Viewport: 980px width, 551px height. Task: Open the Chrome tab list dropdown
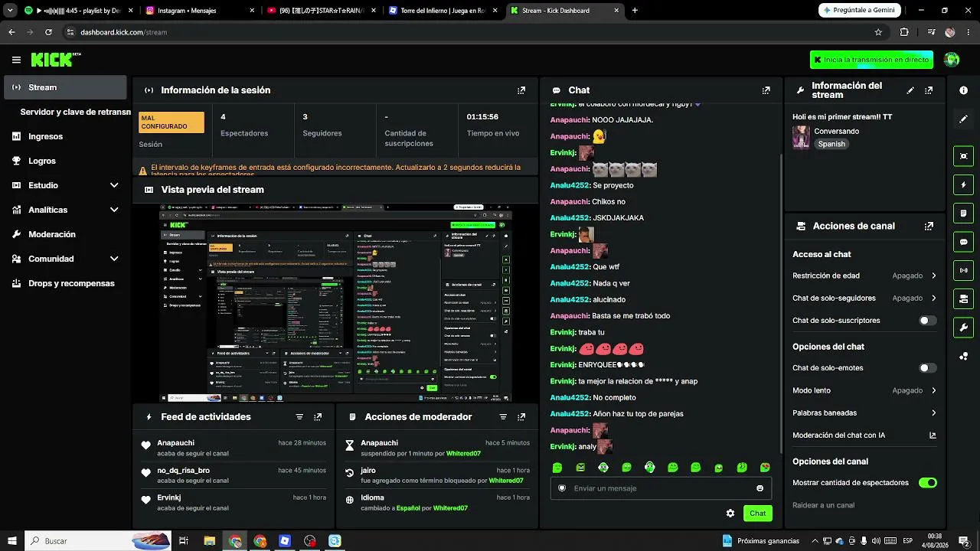click(11, 11)
